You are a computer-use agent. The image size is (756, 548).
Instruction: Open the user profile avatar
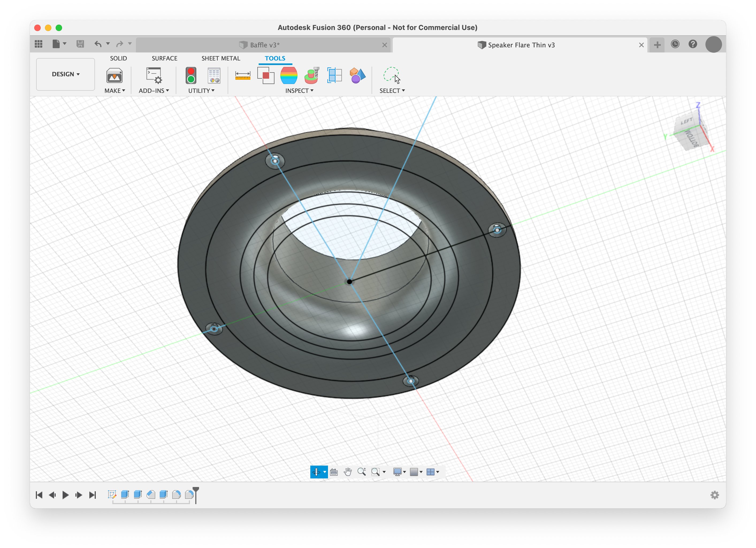tap(714, 44)
